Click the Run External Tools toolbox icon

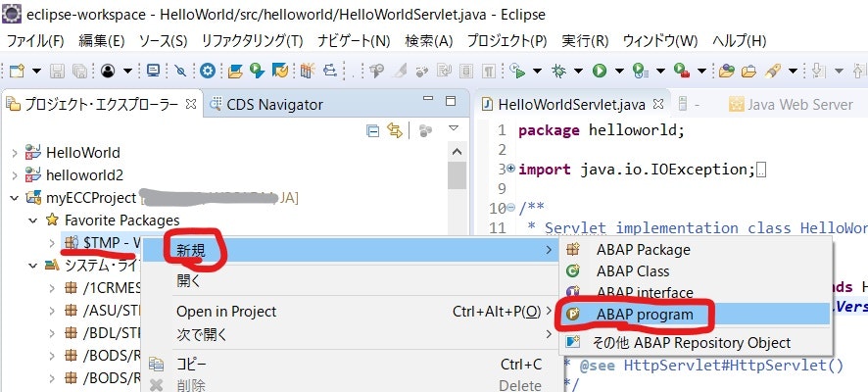point(682,71)
